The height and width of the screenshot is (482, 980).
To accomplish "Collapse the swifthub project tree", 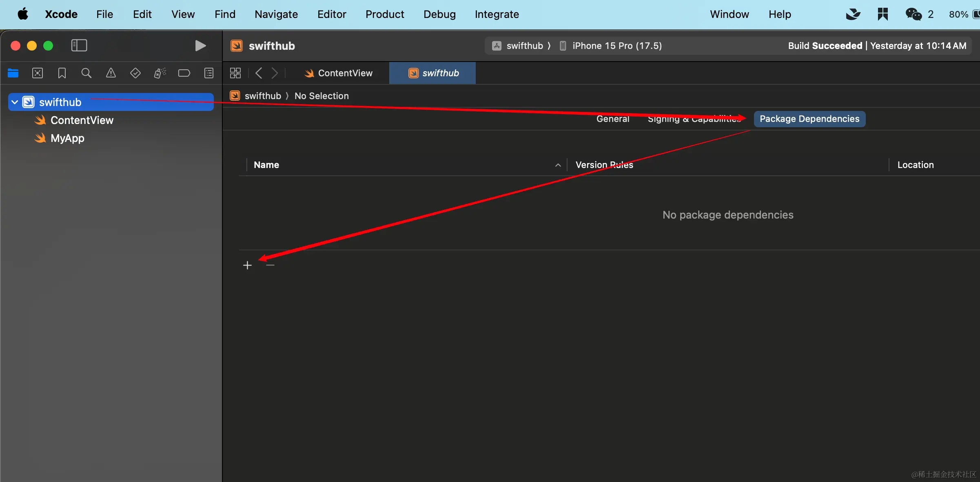I will (15, 102).
